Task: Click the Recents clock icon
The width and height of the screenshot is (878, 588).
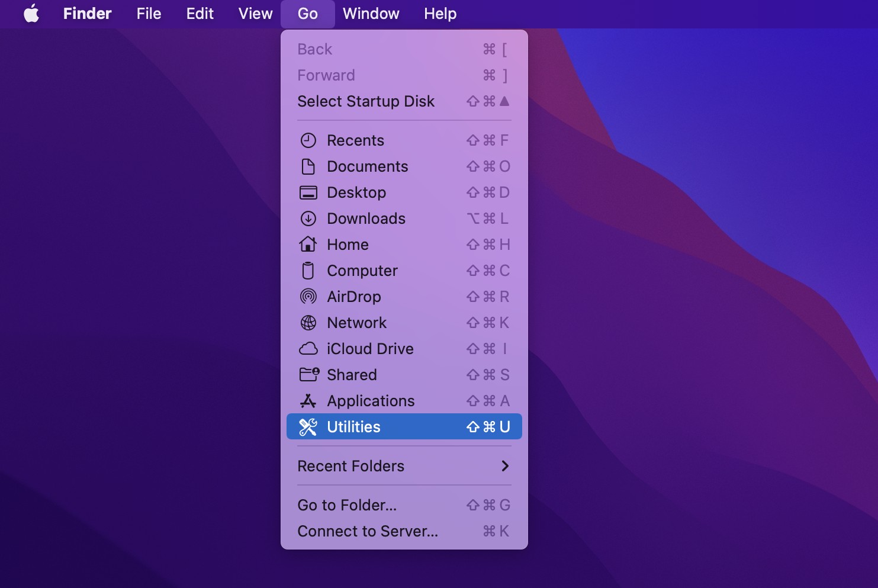Action: [x=308, y=140]
